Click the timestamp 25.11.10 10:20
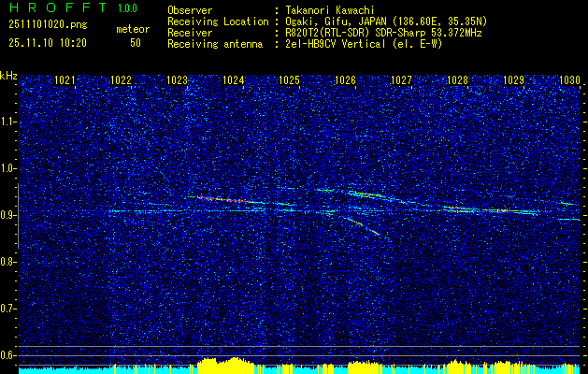The height and width of the screenshot is (374, 588). pos(48,43)
